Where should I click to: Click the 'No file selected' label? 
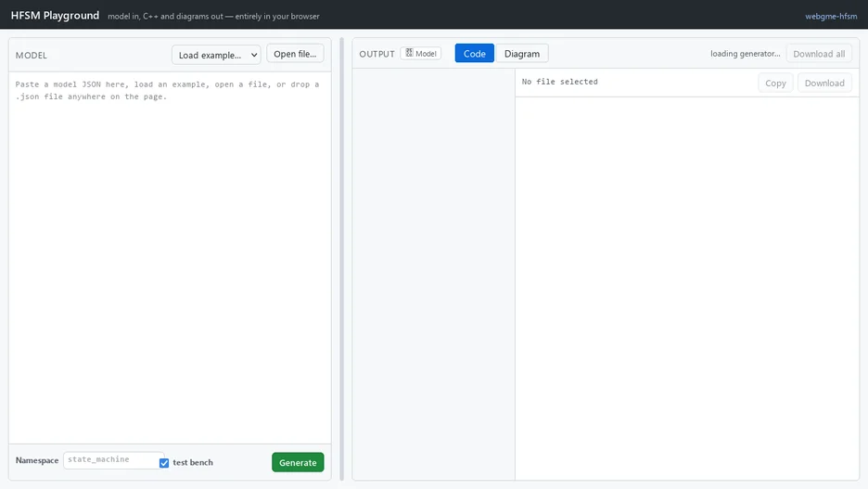[x=560, y=82]
